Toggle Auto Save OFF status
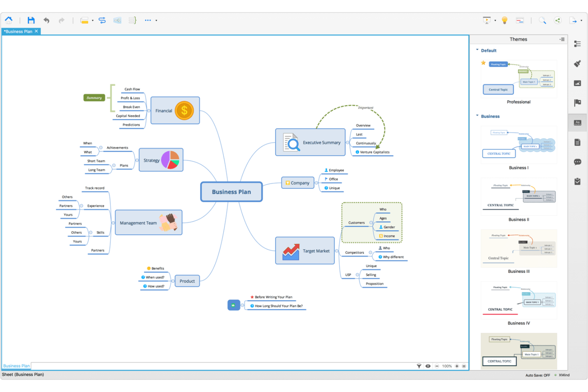 (x=538, y=375)
